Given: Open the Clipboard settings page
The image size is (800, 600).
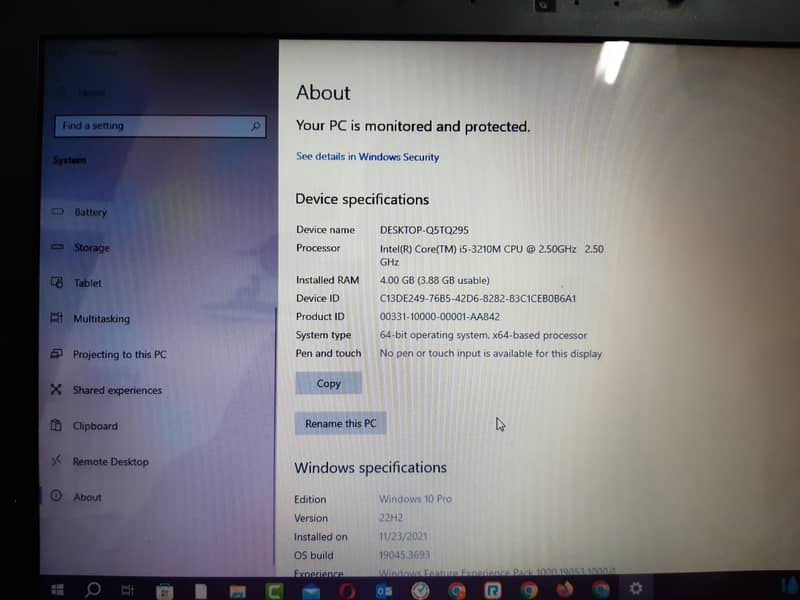Looking at the screenshot, I should (95, 426).
